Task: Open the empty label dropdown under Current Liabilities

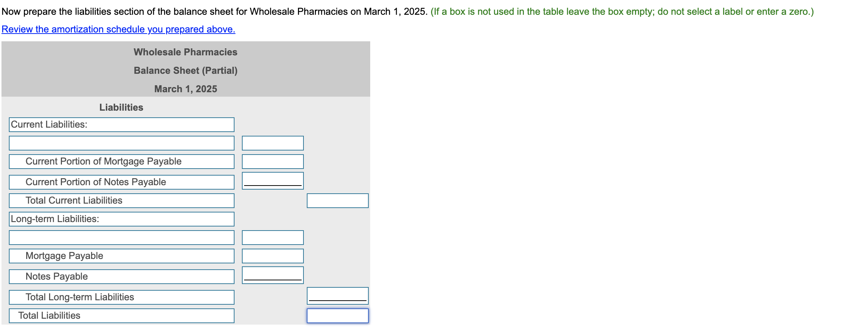Action: (x=122, y=143)
